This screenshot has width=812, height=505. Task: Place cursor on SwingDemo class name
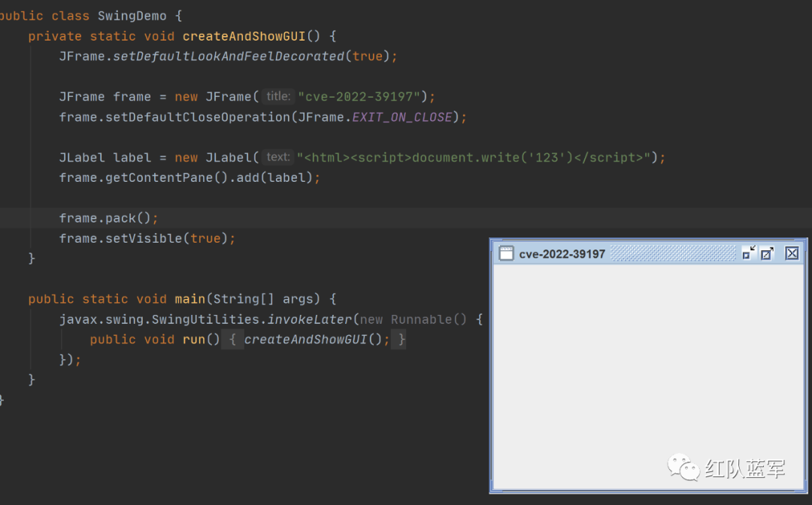132,16
